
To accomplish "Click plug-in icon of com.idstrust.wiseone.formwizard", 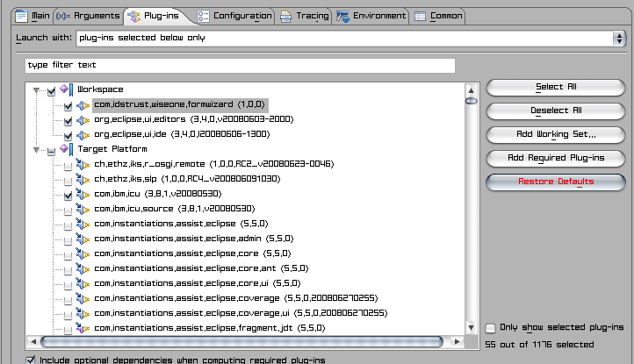I will point(83,105).
